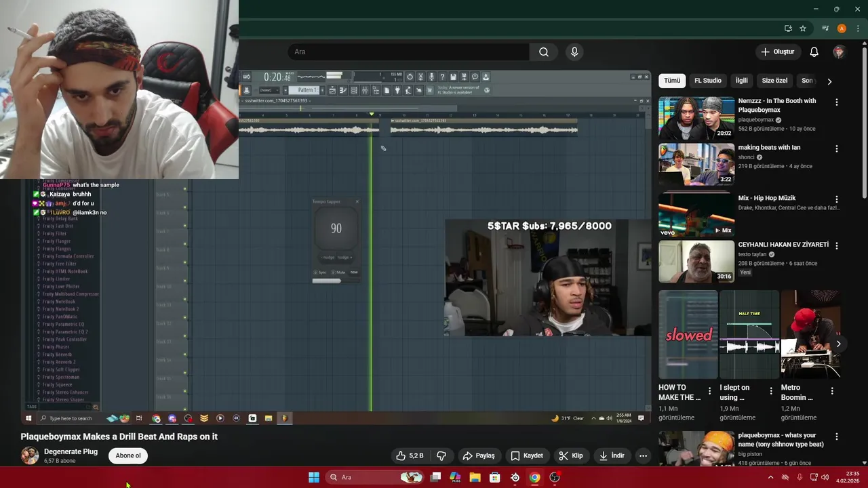868x488 pixels.
Task: Click Degenerate Plug channel avatar
Action: pyautogui.click(x=30, y=455)
